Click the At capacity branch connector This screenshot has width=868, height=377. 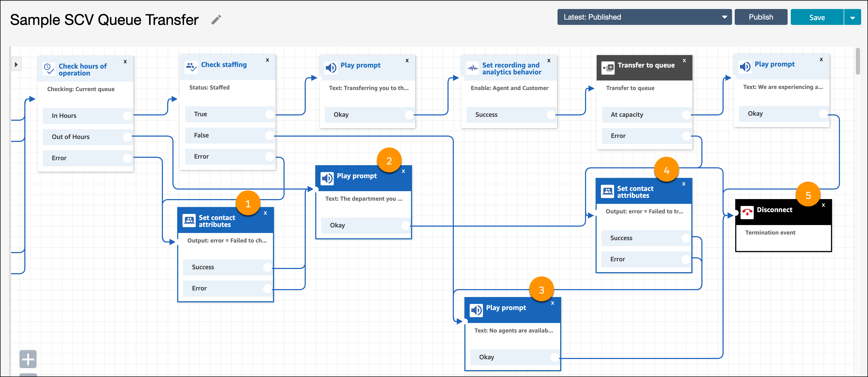point(686,115)
